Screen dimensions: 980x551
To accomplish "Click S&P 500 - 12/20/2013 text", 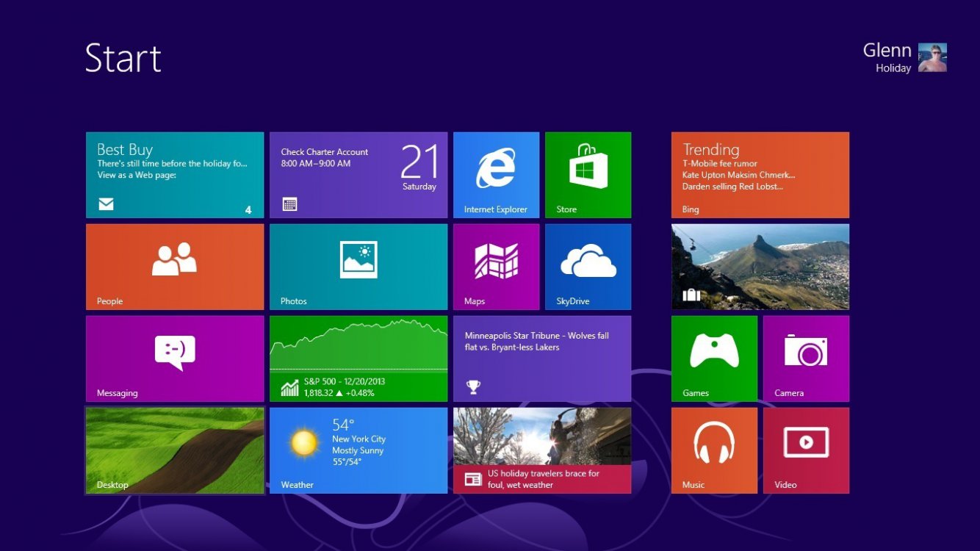I will (x=344, y=381).
